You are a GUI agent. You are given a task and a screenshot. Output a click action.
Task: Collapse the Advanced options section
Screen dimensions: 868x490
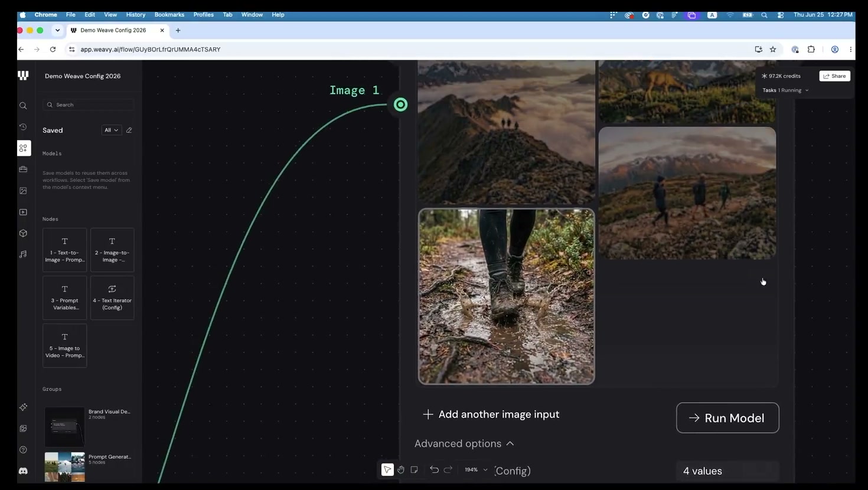(464, 443)
